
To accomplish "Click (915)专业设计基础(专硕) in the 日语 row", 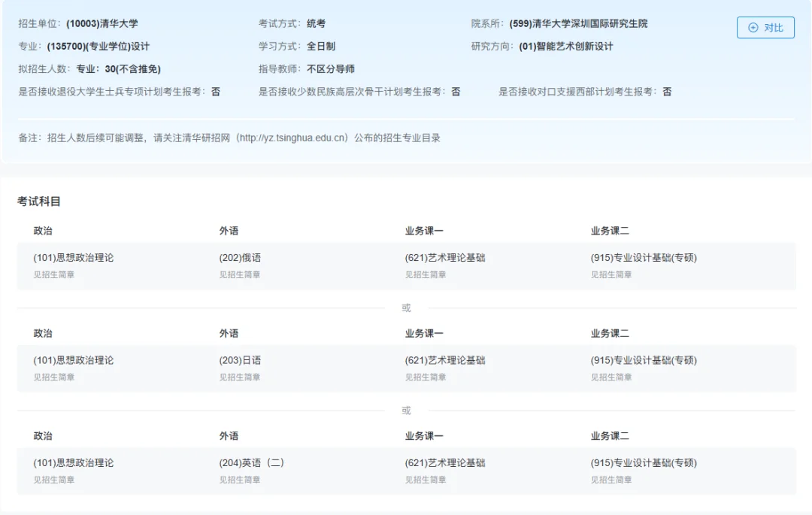I will click(x=644, y=360).
